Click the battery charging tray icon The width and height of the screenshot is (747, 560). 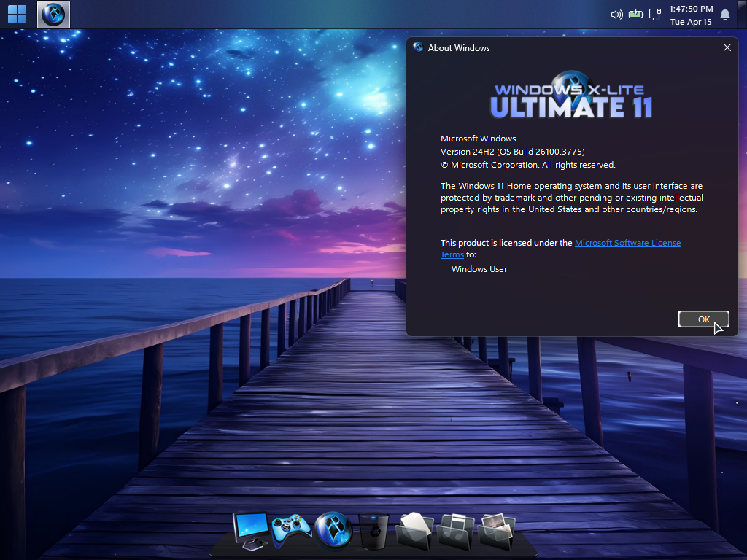click(635, 15)
